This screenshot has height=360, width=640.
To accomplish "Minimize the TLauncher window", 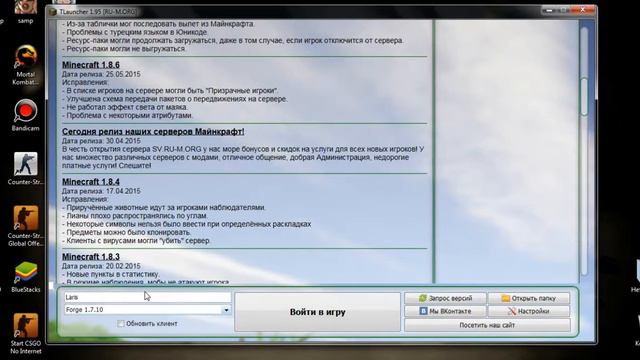I will [x=549, y=10].
